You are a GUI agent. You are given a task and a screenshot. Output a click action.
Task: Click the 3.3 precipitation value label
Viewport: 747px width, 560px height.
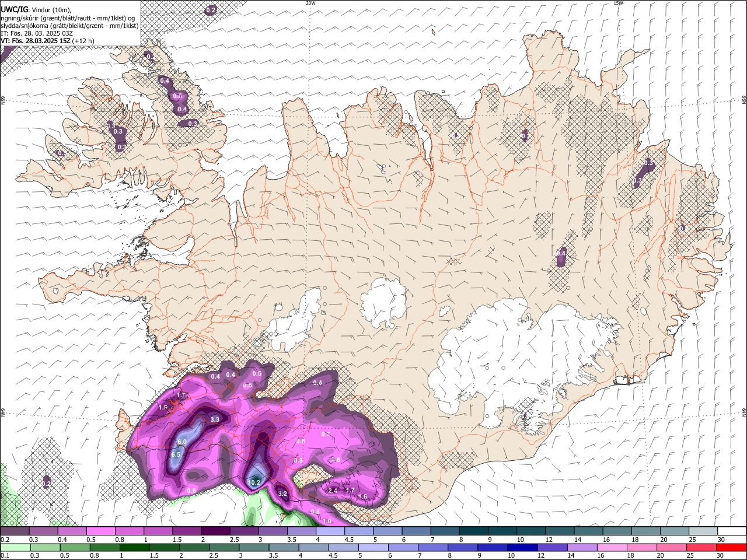(x=215, y=419)
